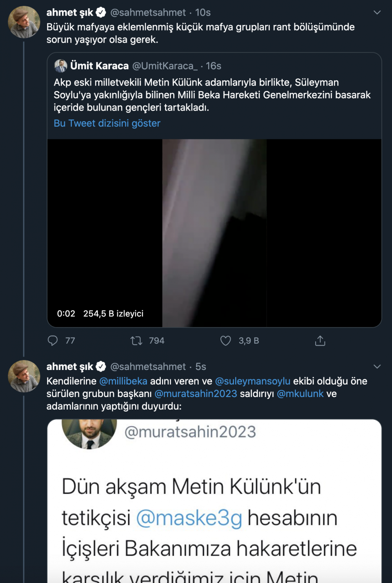The width and height of the screenshot is (392, 583).
Task: Open ahmet şık's avatar on the second tweet
Action: point(24,376)
